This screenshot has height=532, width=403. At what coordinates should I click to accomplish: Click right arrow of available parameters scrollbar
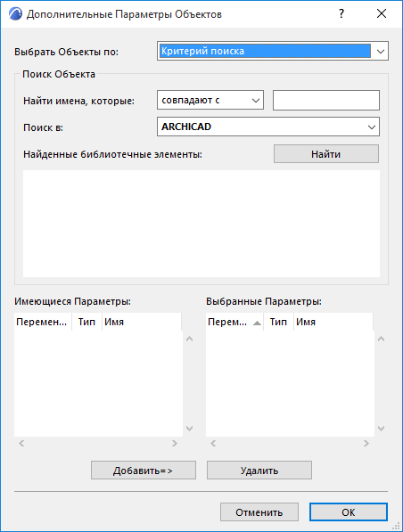coord(175,443)
